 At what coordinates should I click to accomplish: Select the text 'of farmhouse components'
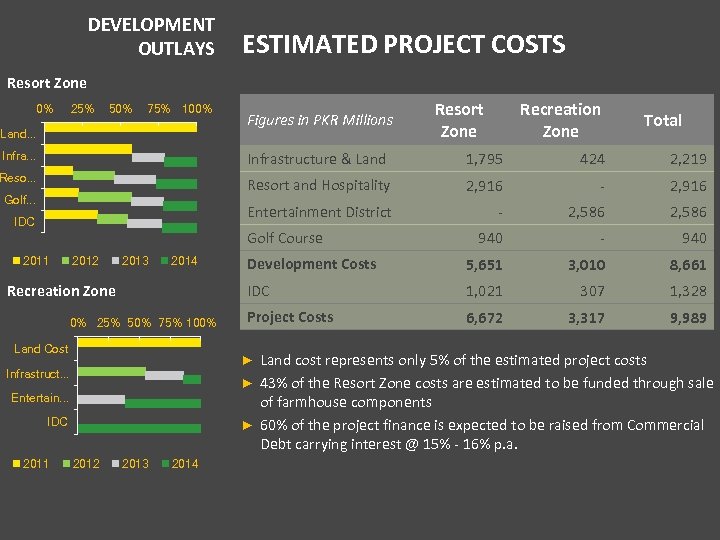(x=346, y=403)
